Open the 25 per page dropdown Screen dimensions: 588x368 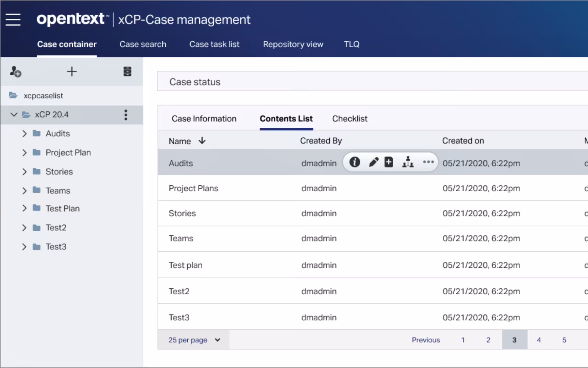194,340
